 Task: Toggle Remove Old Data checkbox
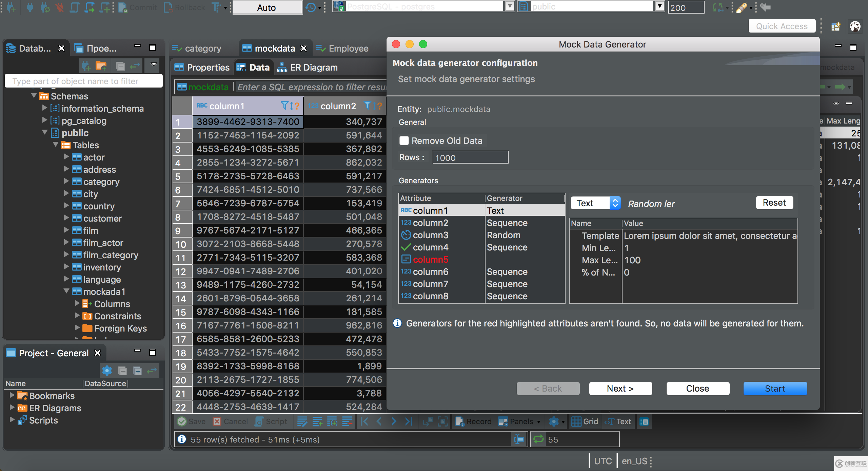[404, 140]
